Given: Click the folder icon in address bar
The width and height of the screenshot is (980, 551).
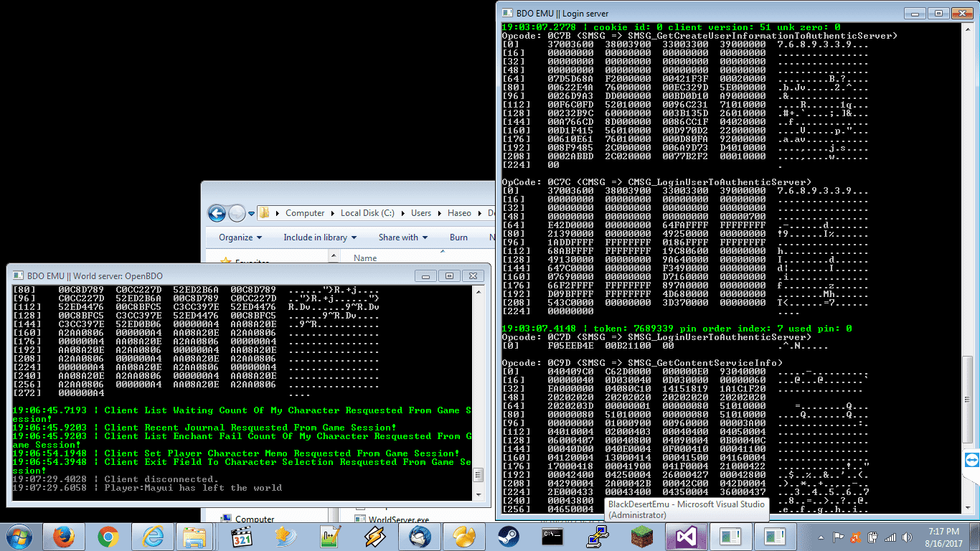Looking at the screenshot, I should (265, 213).
